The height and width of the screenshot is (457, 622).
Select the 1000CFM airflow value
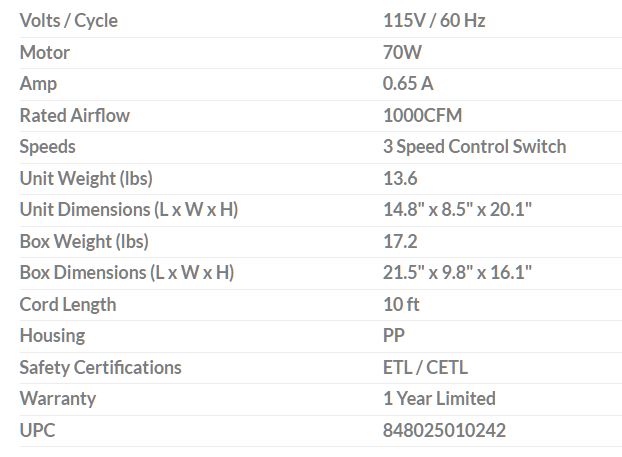(x=423, y=115)
